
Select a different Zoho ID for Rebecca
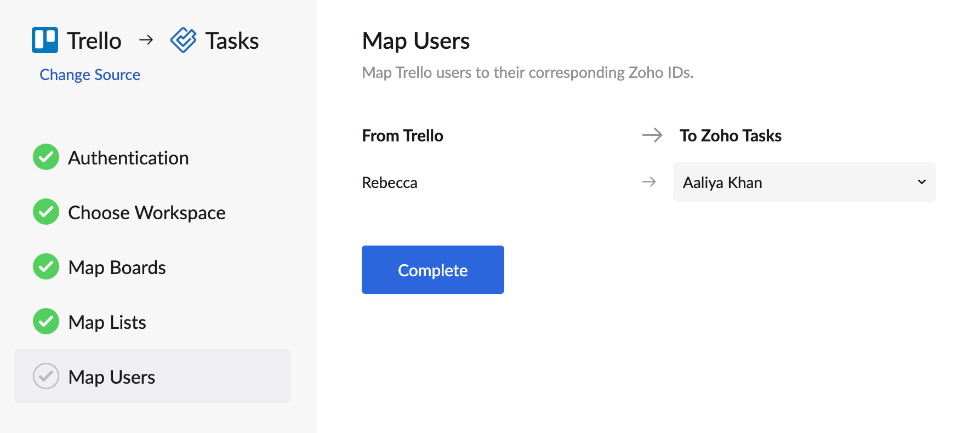pyautogui.click(x=804, y=182)
